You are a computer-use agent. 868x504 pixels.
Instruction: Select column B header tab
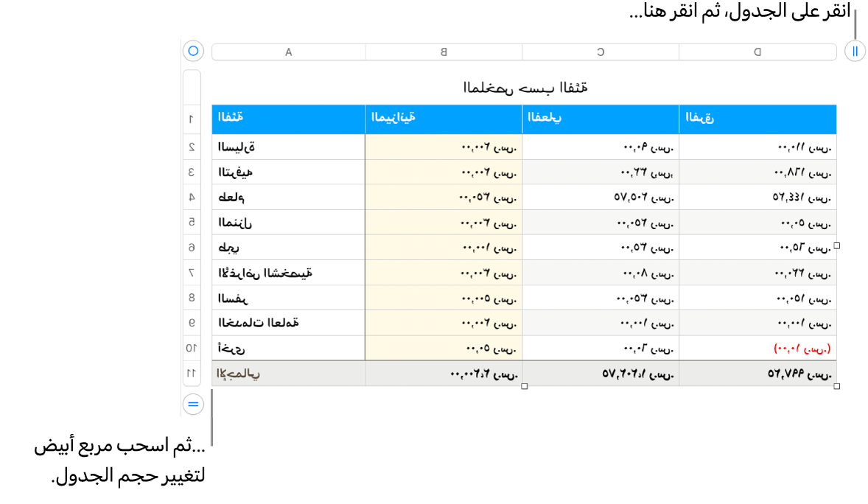(444, 52)
